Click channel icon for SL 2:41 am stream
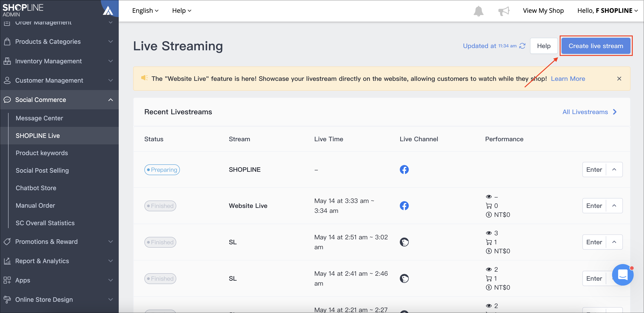The image size is (644, 313). tap(404, 278)
